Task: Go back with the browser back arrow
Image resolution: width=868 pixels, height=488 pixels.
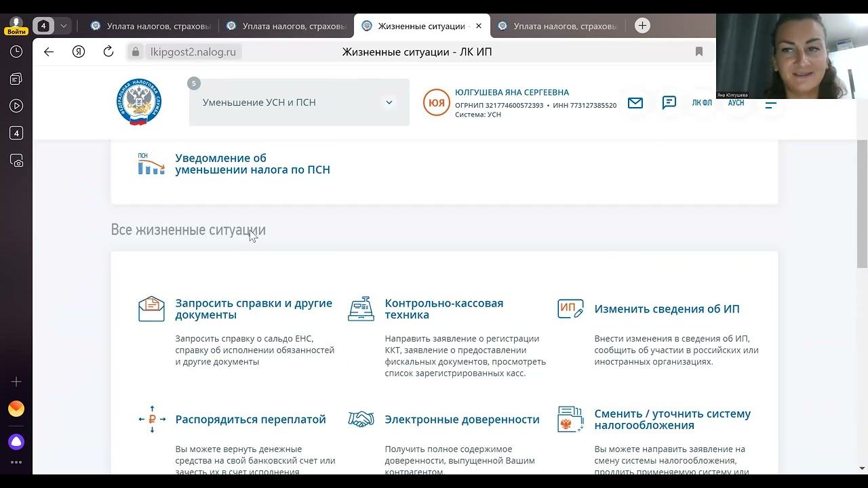Action: pyautogui.click(x=49, y=52)
